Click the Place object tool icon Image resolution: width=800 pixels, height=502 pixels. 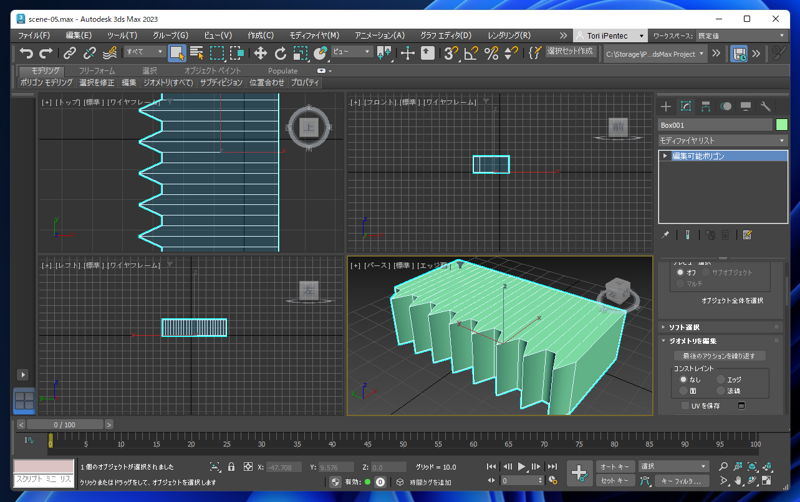point(320,53)
